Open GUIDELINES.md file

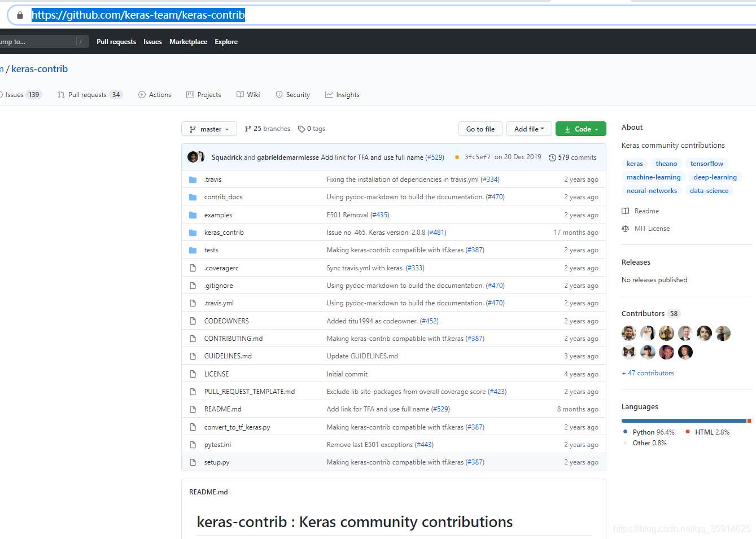tap(228, 356)
